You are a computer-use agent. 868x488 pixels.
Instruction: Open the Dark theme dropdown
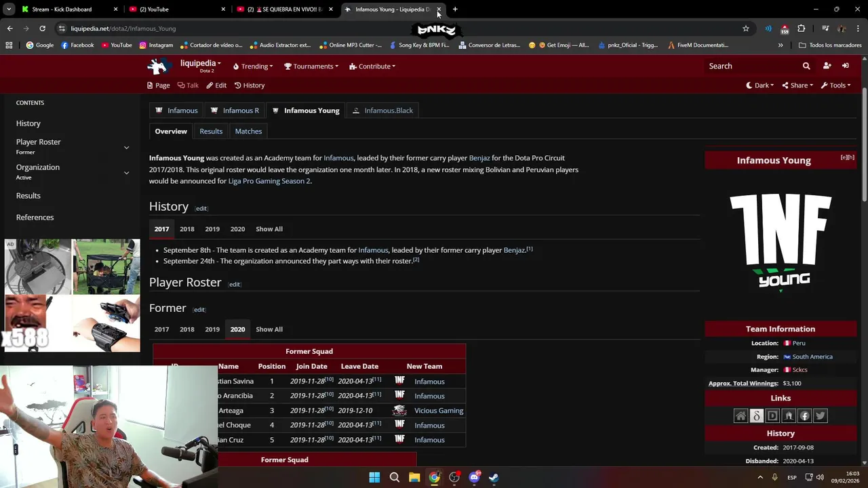(760, 85)
